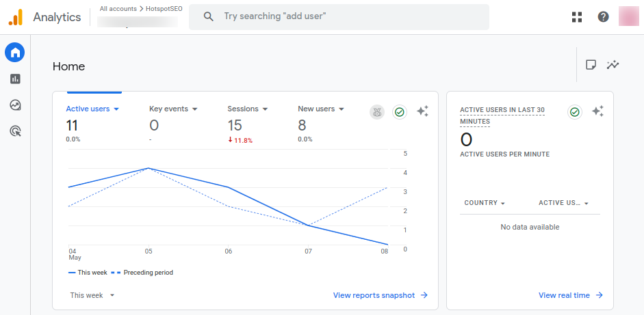
Task: Click the Active users value 11
Action: [x=71, y=126]
